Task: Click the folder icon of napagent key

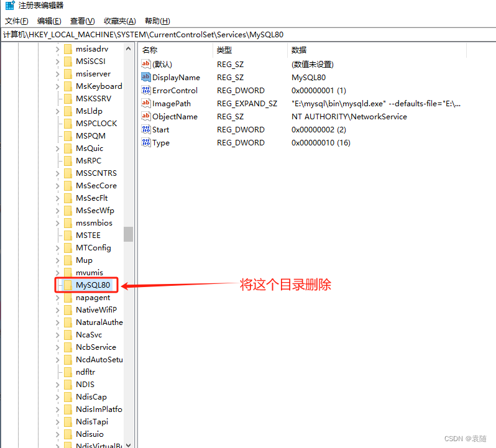Action: tap(68, 298)
